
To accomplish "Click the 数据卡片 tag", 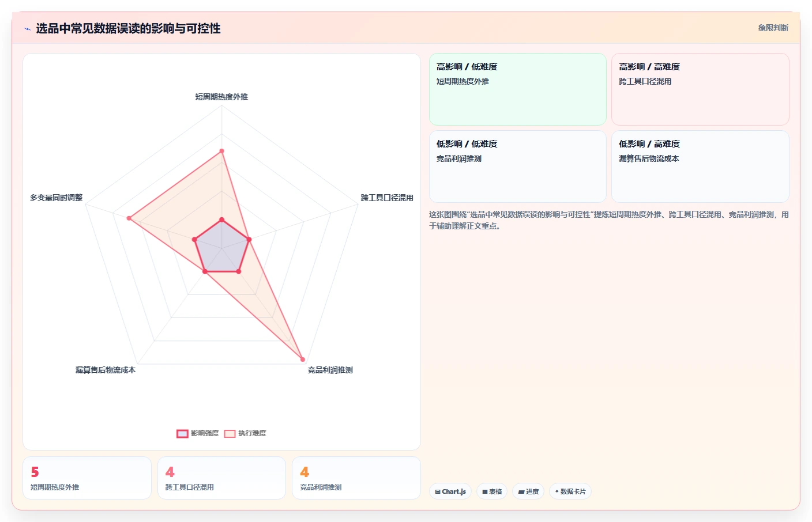I will (570, 491).
